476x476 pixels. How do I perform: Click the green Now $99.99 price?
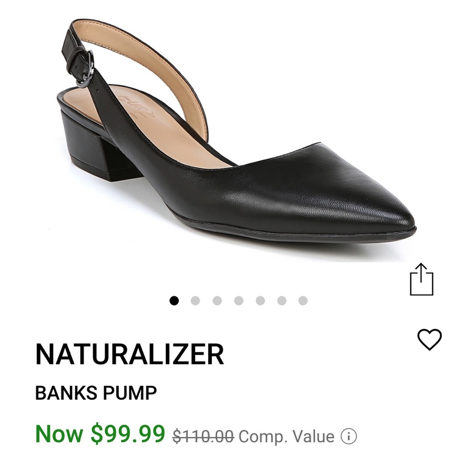(101, 433)
